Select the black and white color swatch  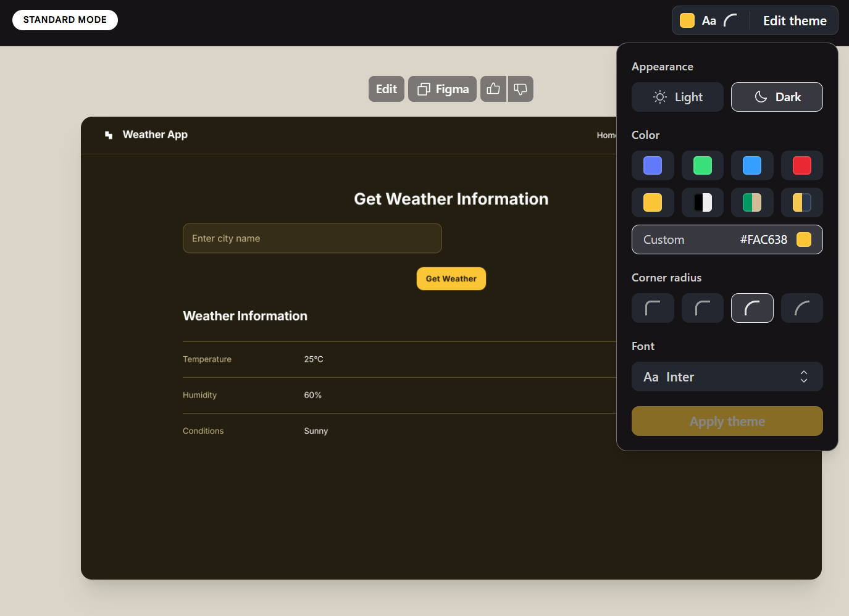coord(703,202)
